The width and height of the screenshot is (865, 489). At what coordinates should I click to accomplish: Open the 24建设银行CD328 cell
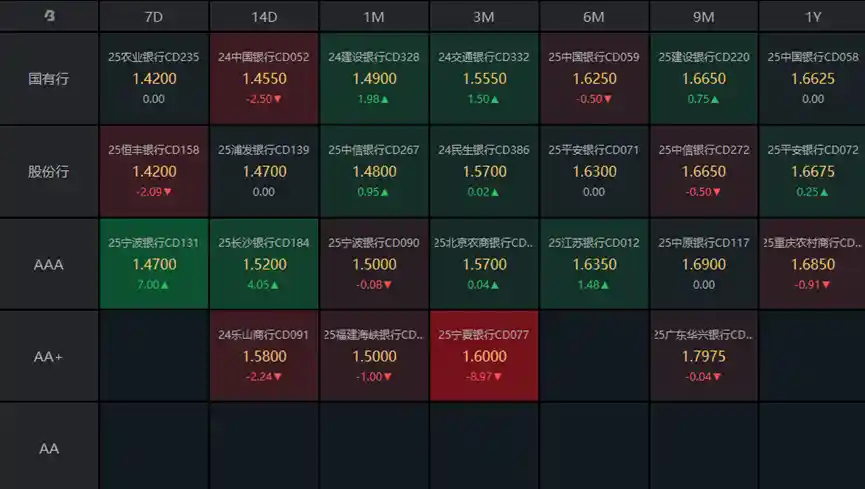pos(374,78)
